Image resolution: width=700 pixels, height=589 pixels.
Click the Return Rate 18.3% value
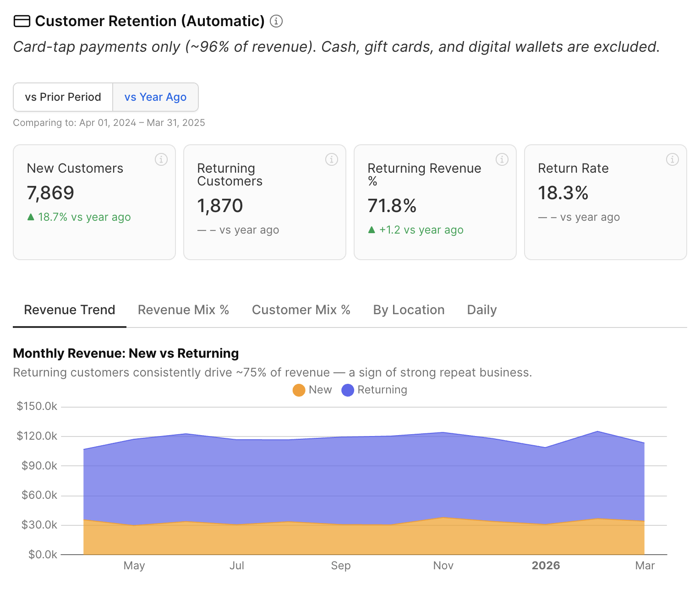pyautogui.click(x=563, y=193)
